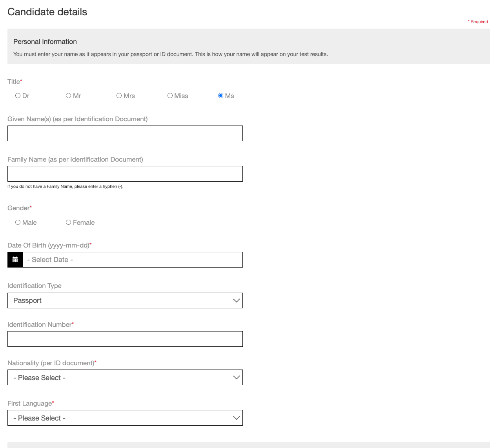Click the Identification Number field
499x448 pixels.
pyautogui.click(x=125, y=339)
